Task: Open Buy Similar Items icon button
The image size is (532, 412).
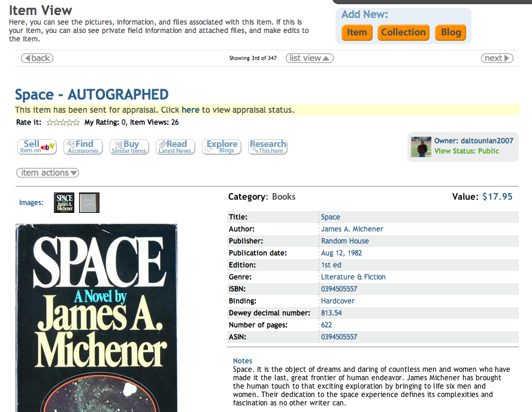Action: tap(129, 147)
